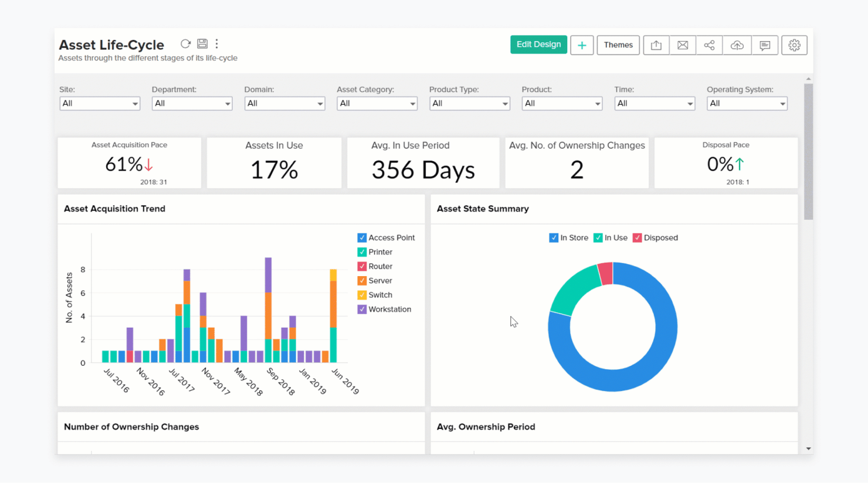Click the Avg. No. of Ownership Changes card

coord(577,163)
